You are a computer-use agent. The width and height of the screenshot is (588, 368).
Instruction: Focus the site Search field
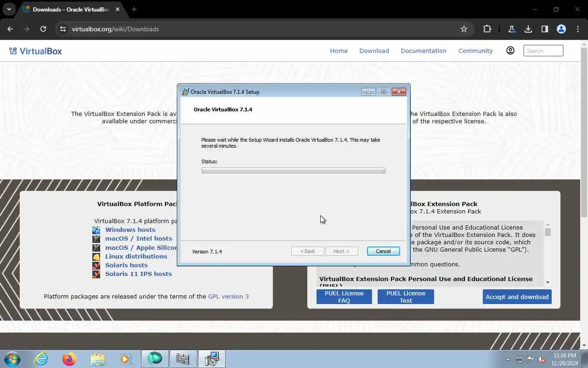tap(543, 51)
